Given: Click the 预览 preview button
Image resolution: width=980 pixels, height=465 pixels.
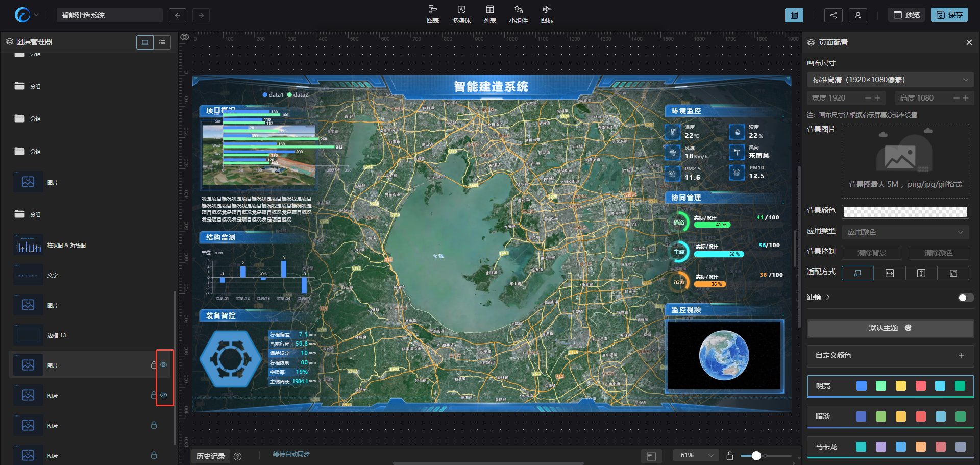Looking at the screenshot, I should 906,15.
